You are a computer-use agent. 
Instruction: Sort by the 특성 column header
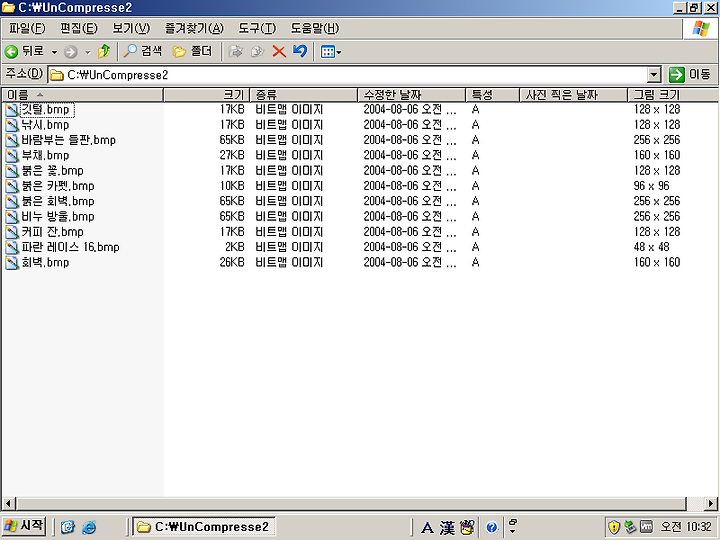[x=492, y=95]
